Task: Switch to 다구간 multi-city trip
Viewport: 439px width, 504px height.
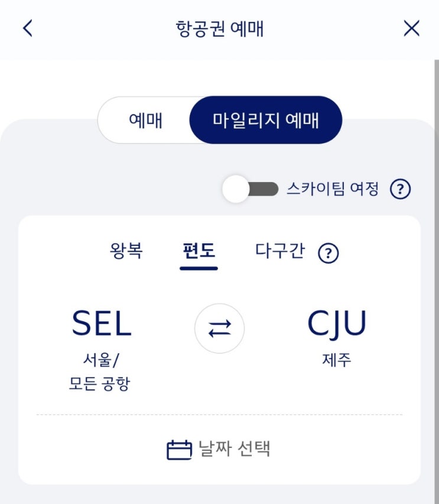Action: pos(280,251)
